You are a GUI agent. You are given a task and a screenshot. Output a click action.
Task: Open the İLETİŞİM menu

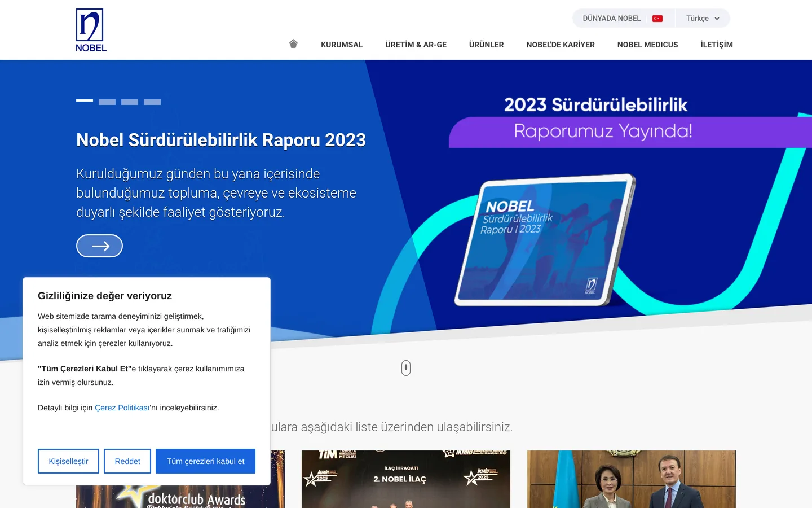pos(717,45)
